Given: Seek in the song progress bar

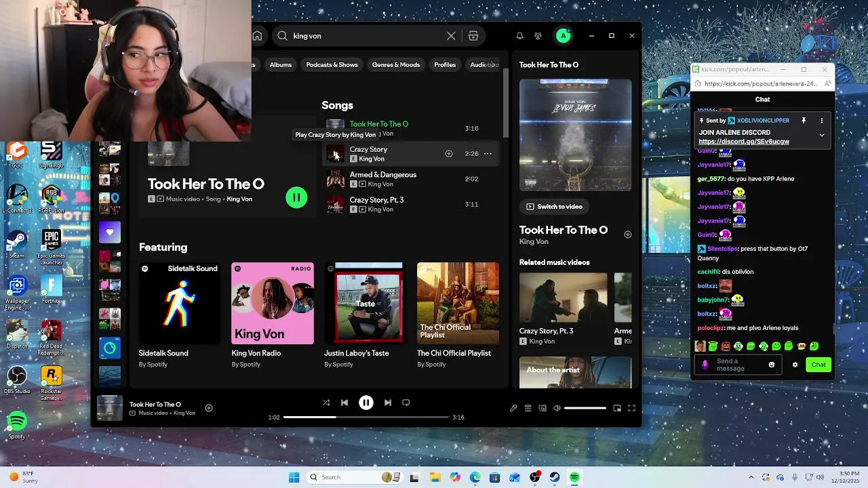Looking at the screenshot, I should pyautogui.click(x=366, y=418).
